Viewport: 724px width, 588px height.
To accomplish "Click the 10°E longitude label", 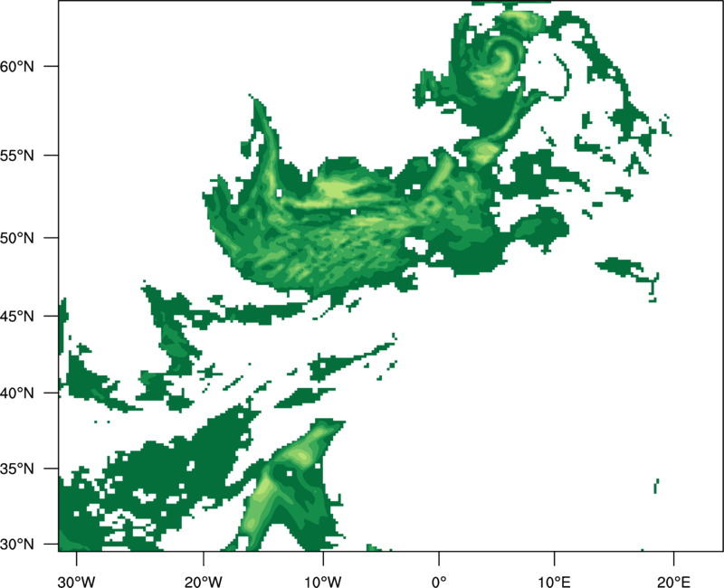I will click(x=554, y=582).
